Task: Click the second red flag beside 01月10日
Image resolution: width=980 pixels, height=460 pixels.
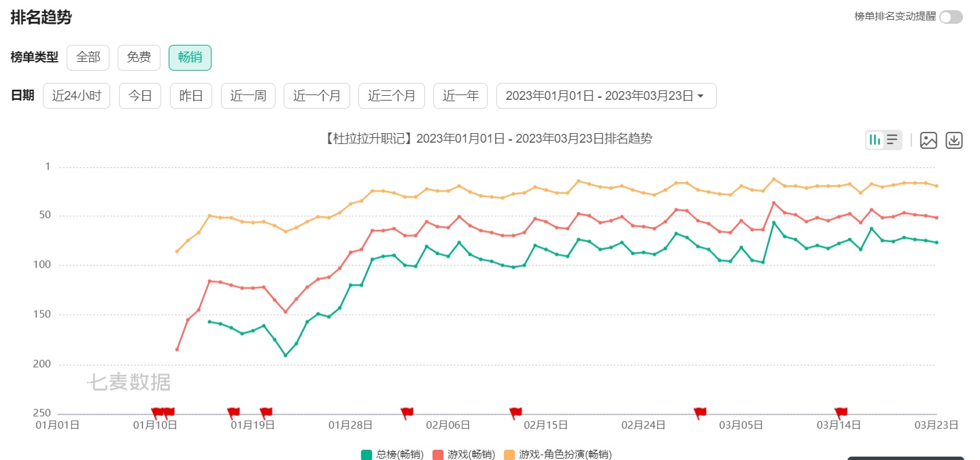Action: pyautogui.click(x=169, y=412)
